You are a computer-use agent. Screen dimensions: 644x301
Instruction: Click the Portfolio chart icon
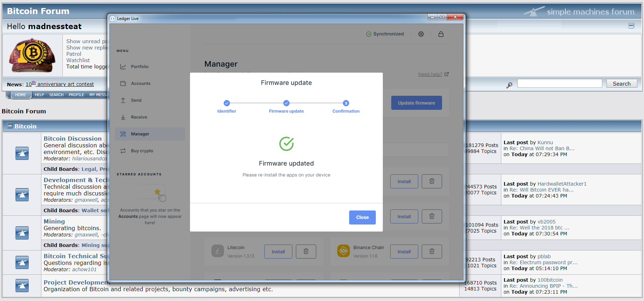point(123,67)
